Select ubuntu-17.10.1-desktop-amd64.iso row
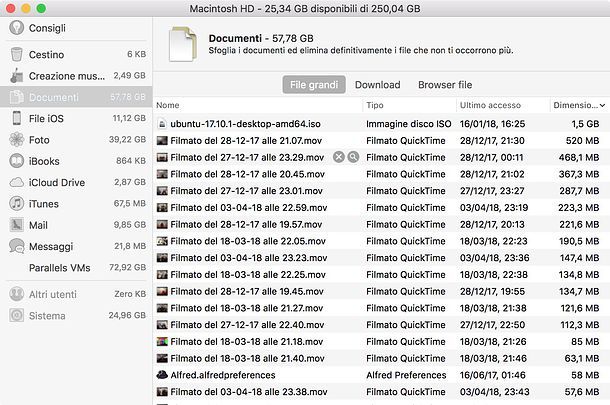This screenshot has height=405, width=610. (381, 124)
